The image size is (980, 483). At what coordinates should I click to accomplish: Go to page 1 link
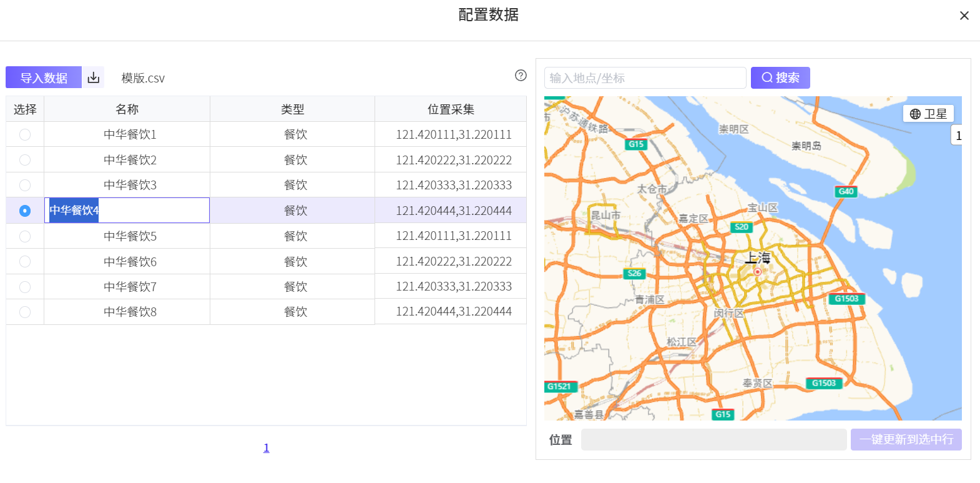tap(267, 447)
